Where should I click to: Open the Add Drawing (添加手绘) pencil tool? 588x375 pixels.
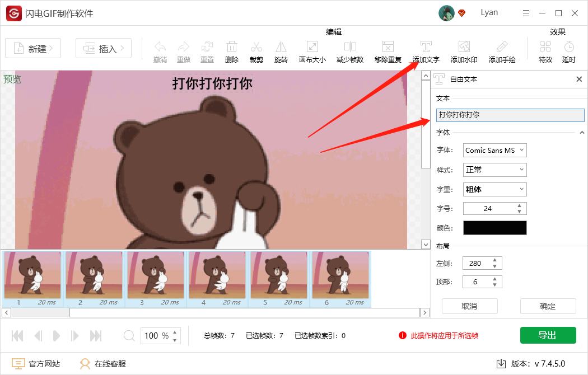click(x=502, y=47)
